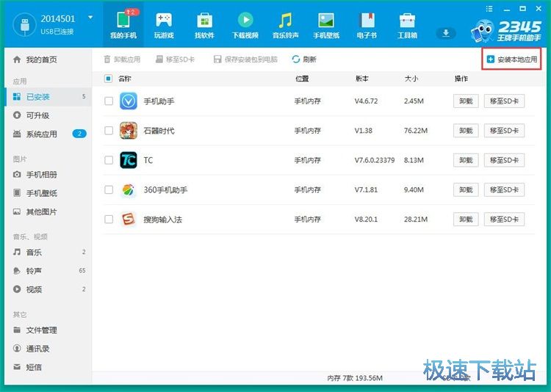Go to 下载视频 video downloads

tap(245, 25)
